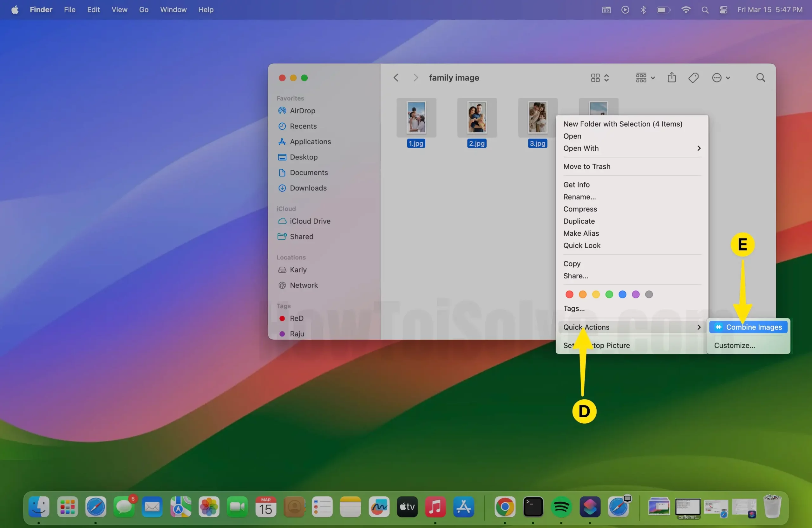This screenshot has width=812, height=528.
Task: Go to Applications in sidebar
Action: (x=304, y=141)
